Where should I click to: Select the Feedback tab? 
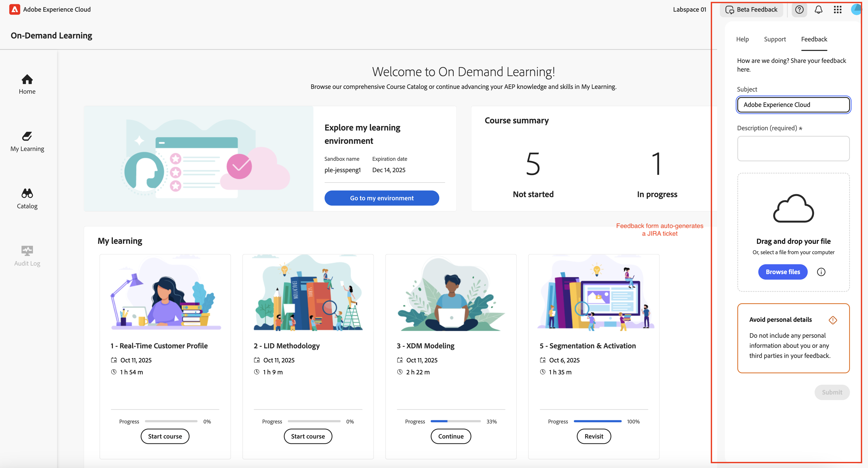point(814,39)
